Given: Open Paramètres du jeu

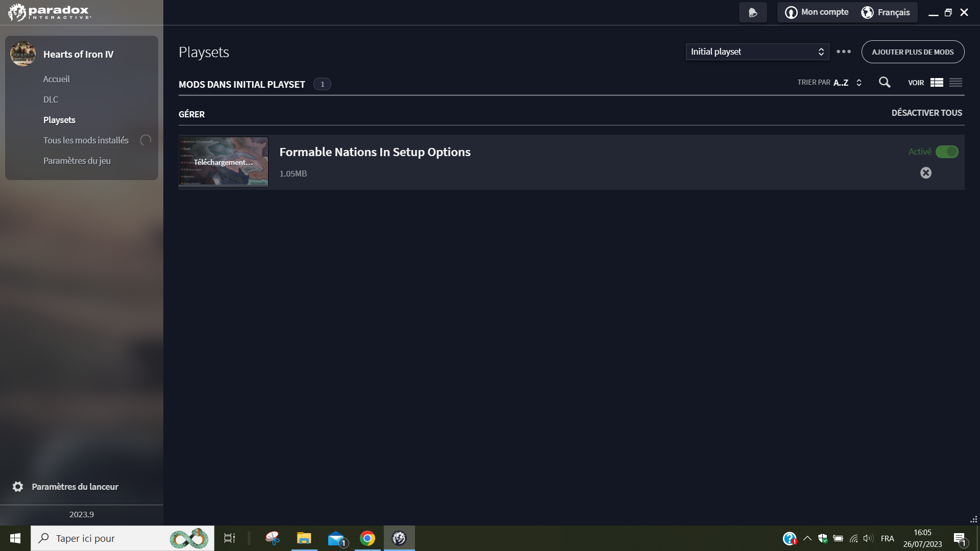Looking at the screenshot, I should tap(77, 161).
